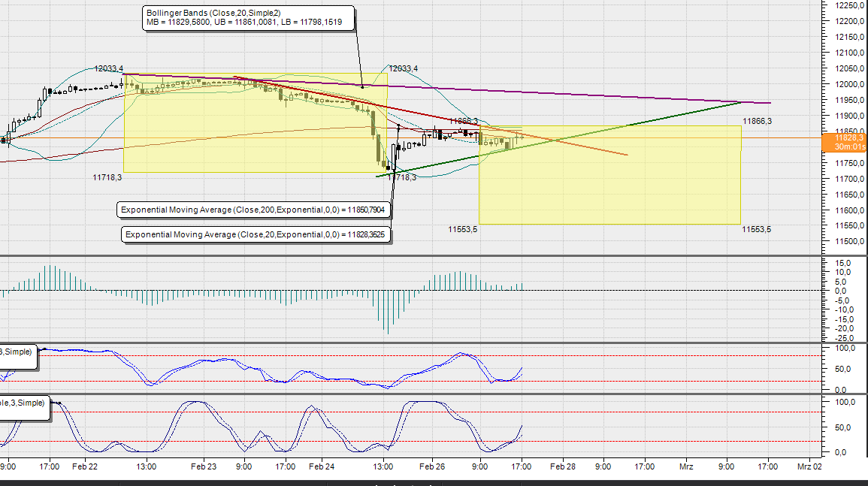Click the 12033,4 label beside Bollinger upper band peak
Screen dimensions: 868x486
(x=404, y=68)
